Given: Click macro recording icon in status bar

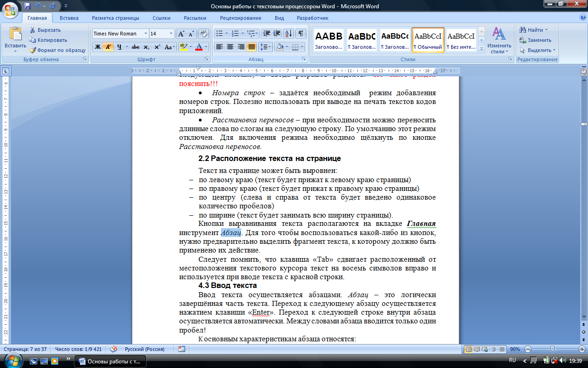Looking at the screenshot, I should click(x=181, y=349).
